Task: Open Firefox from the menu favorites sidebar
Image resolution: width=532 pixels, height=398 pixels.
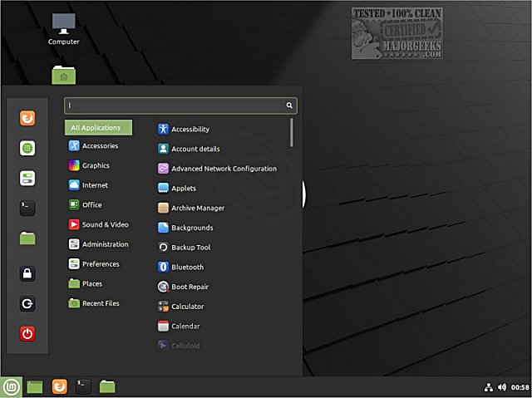Action: [x=27, y=118]
